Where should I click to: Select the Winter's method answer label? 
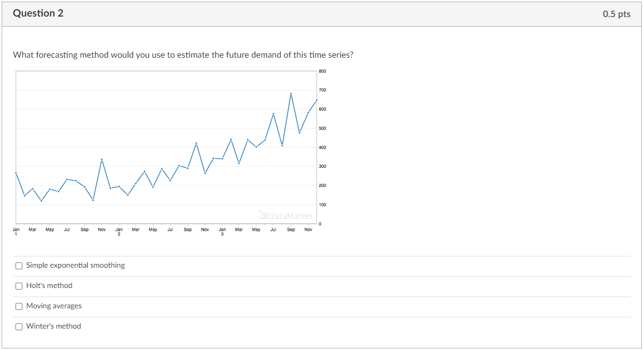(x=53, y=326)
